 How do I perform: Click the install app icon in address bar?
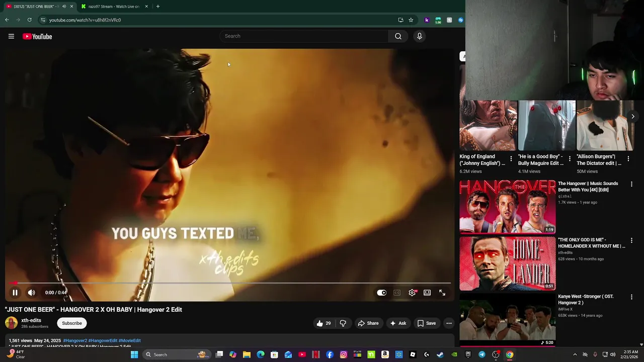(400, 20)
